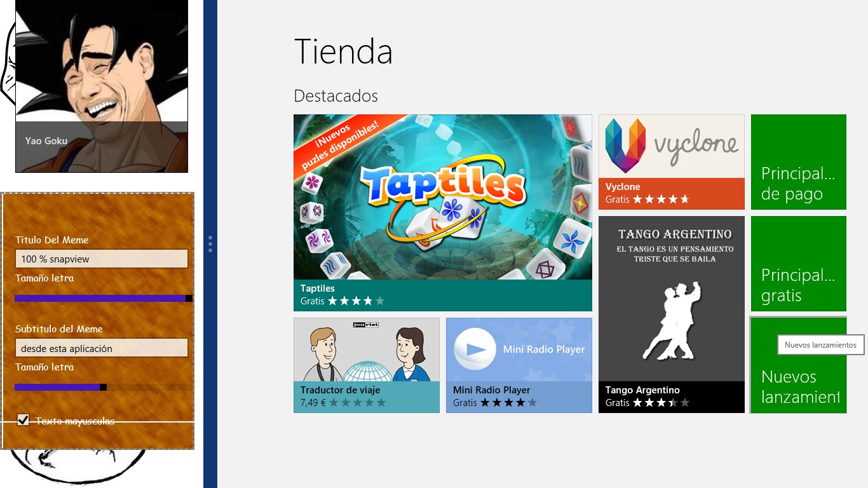The height and width of the screenshot is (488, 868).
Task: Toggle the Texto mayusculas checkbox
Action: click(23, 419)
